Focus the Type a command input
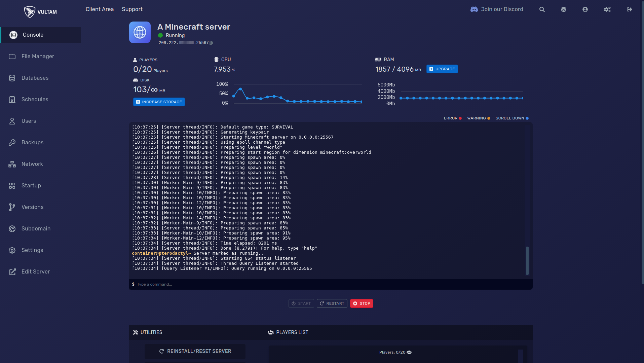The image size is (644, 363). pos(331,284)
